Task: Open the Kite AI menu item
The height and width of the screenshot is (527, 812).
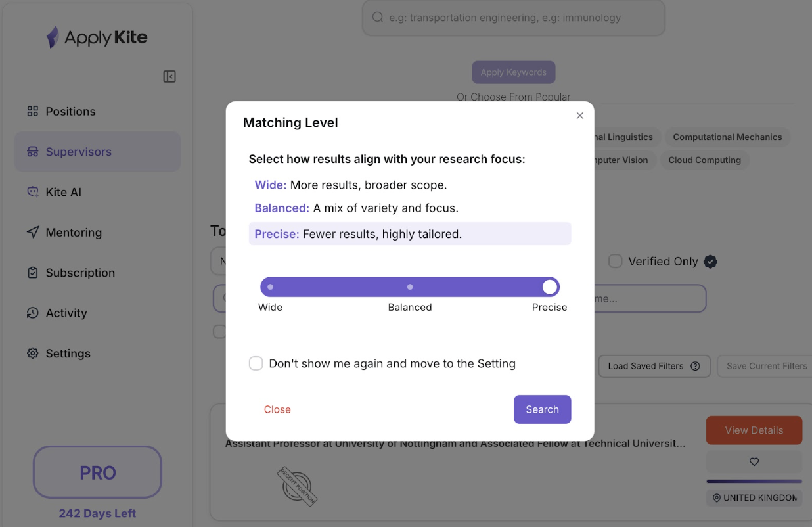Action: click(63, 192)
